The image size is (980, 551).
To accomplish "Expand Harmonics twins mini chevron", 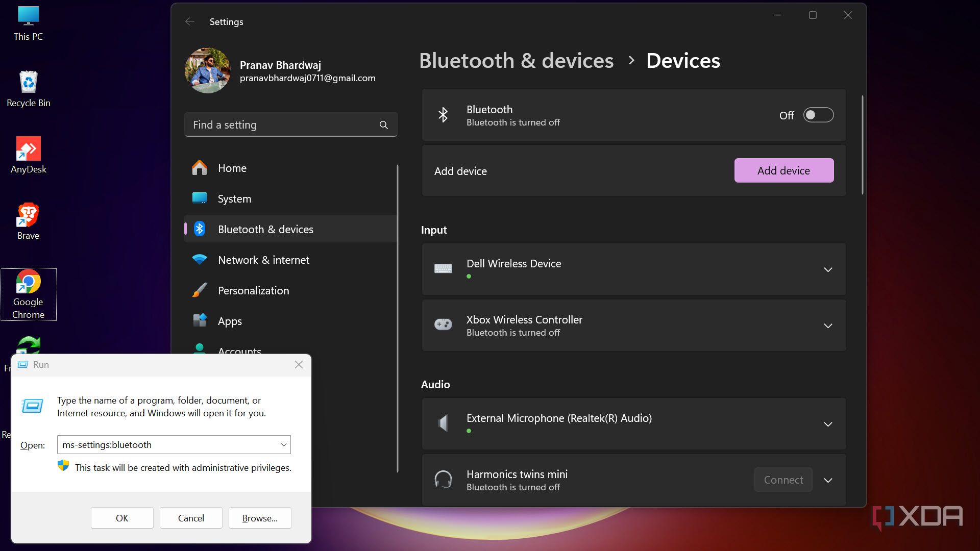I will tap(827, 480).
